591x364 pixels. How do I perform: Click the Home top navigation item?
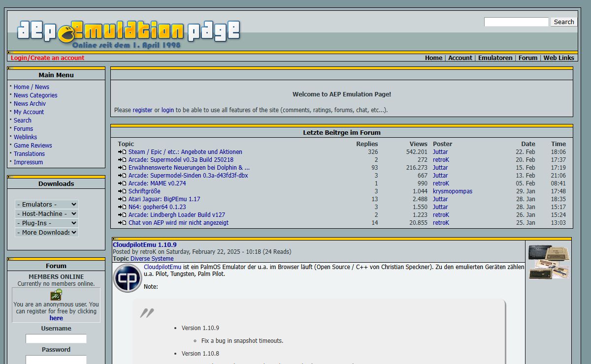433,58
